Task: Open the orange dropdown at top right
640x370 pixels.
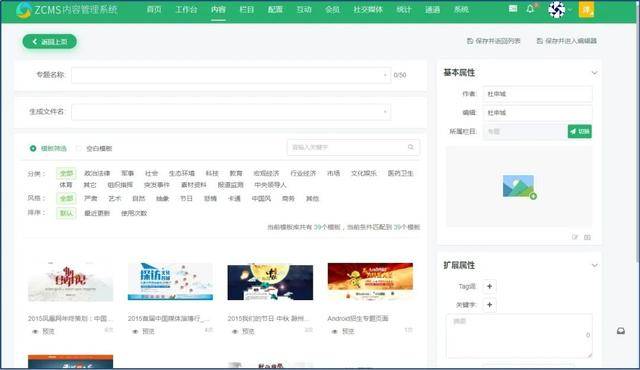Action: tap(586, 10)
